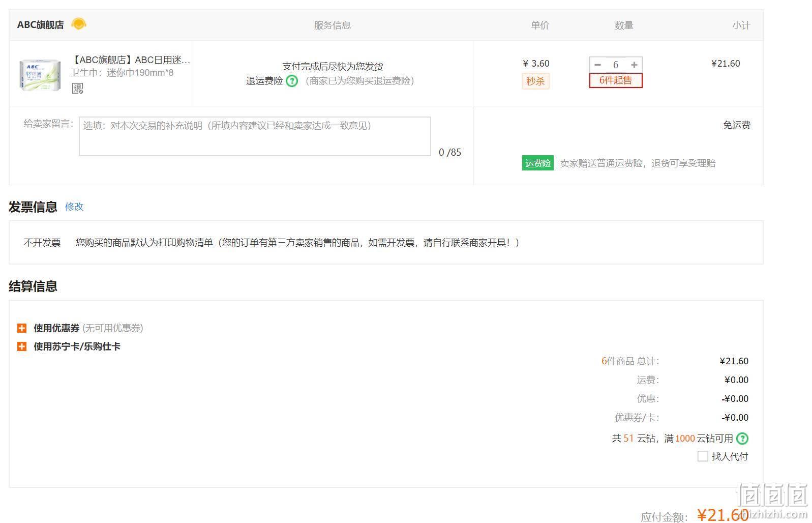Click the 共 51 云钻 points text

[x=633, y=438]
